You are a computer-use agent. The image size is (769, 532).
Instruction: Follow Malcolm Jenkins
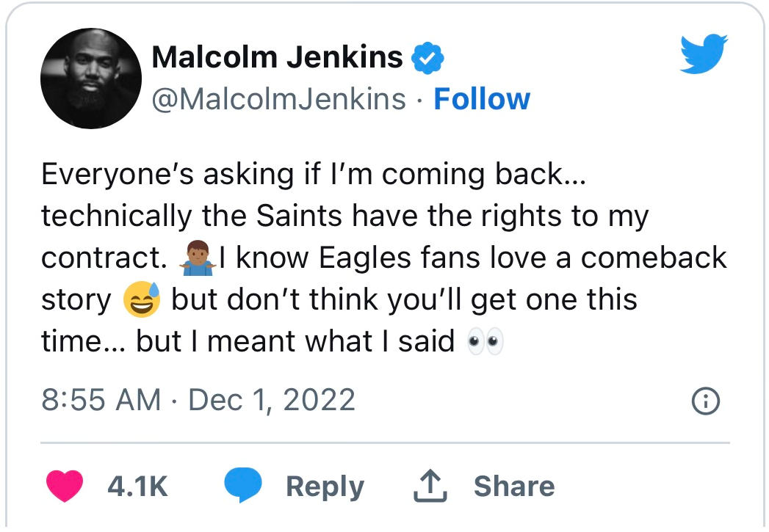pos(482,99)
